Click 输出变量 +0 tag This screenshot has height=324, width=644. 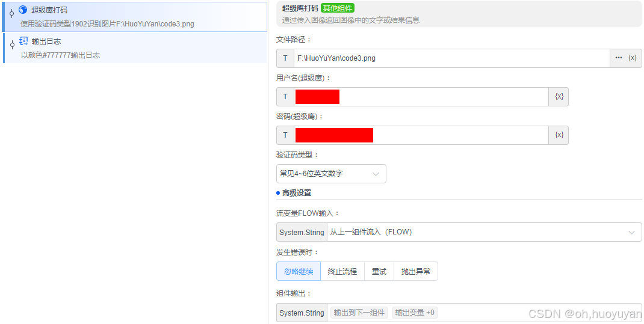tap(415, 313)
